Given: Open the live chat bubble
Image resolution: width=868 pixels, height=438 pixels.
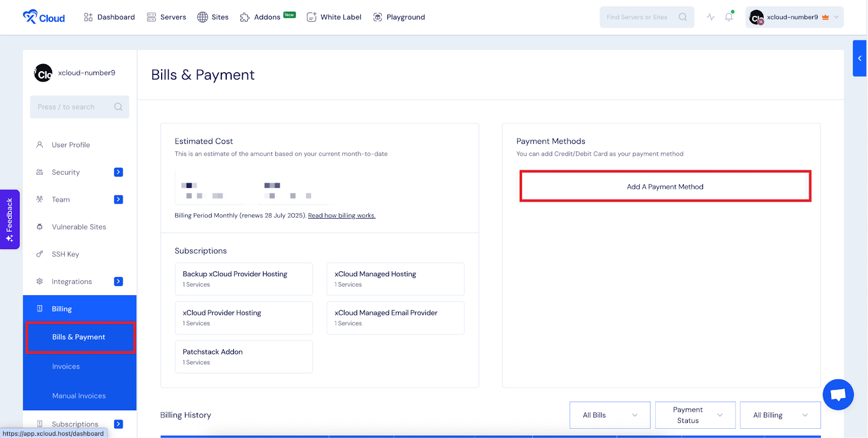Looking at the screenshot, I should [x=838, y=395].
